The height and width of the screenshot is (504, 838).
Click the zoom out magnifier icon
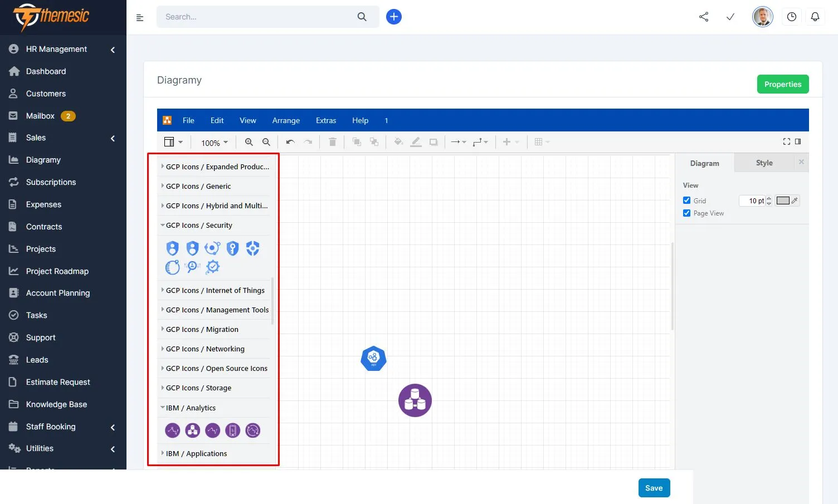(x=266, y=142)
